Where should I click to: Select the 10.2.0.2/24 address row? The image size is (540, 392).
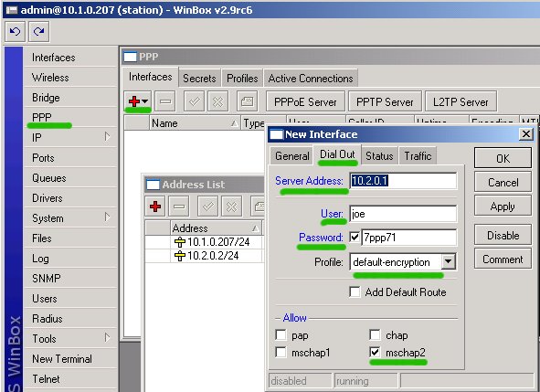pyautogui.click(x=205, y=256)
